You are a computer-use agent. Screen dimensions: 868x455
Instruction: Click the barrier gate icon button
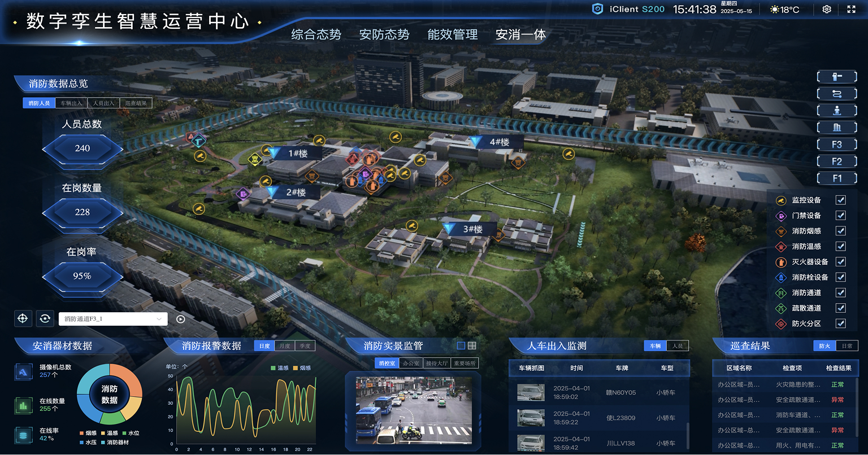click(x=837, y=76)
